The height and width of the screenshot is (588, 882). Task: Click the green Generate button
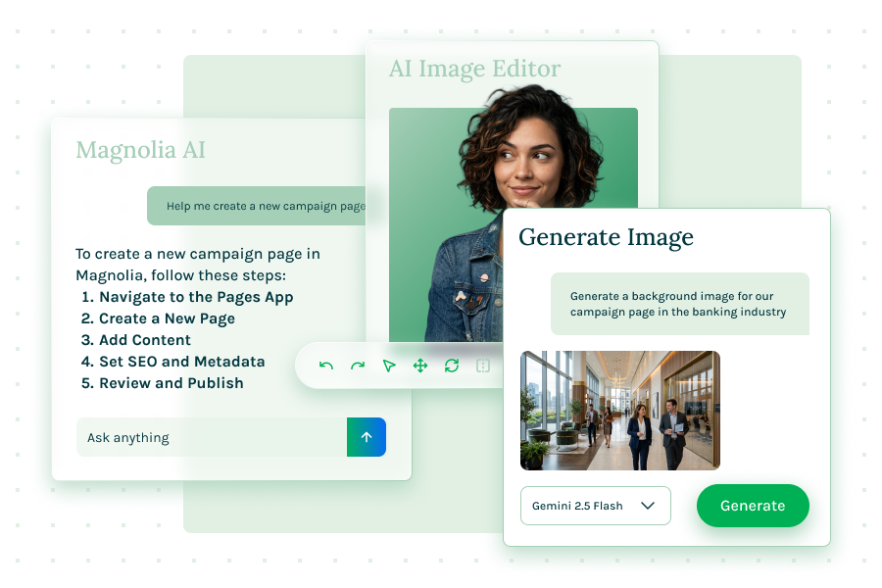(753, 506)
